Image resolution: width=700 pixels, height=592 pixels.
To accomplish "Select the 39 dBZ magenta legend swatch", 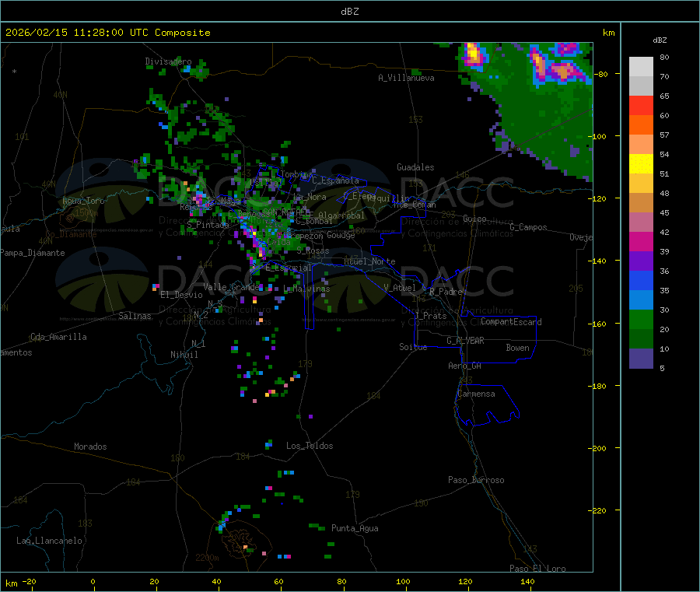I will pyautogui.click(x=641, y=241).
